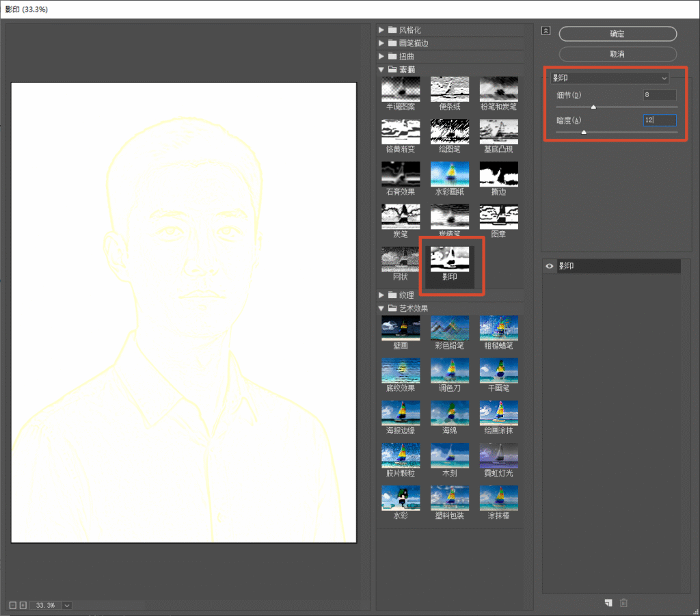
Task: Click the 取消 button
Action: tap(618, 55)
